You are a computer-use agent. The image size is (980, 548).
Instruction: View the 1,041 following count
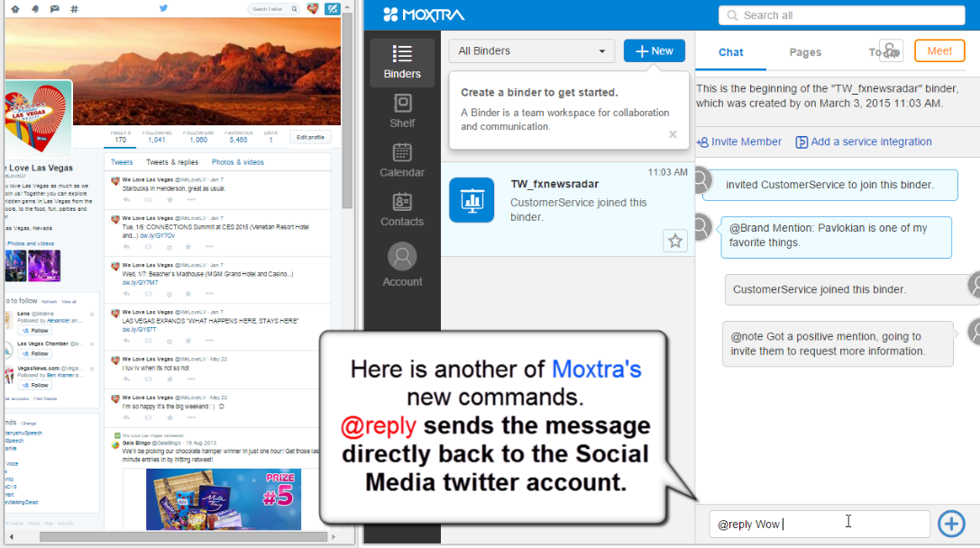tap(156, 137)
